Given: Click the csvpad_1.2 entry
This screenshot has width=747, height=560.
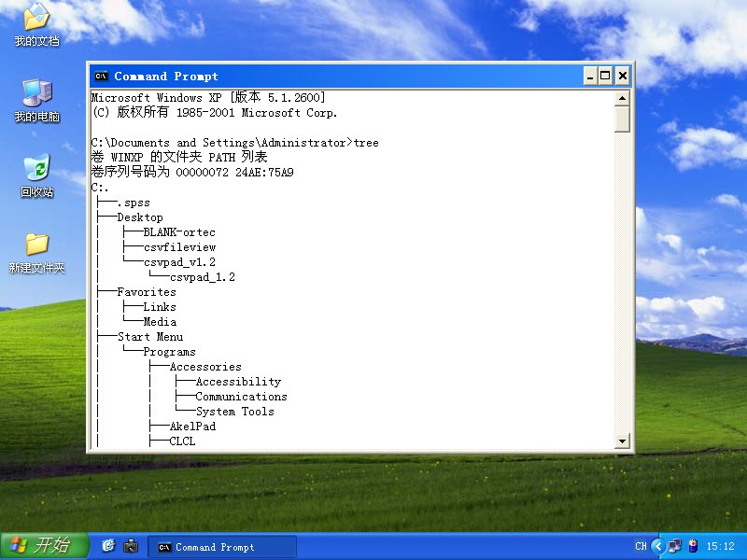Looking at the screenshot, I should click(203, 277).
